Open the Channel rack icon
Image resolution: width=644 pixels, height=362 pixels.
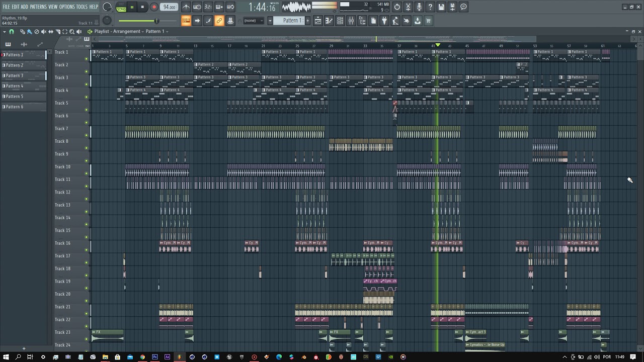pyautogui.click(x=340, y=21)
